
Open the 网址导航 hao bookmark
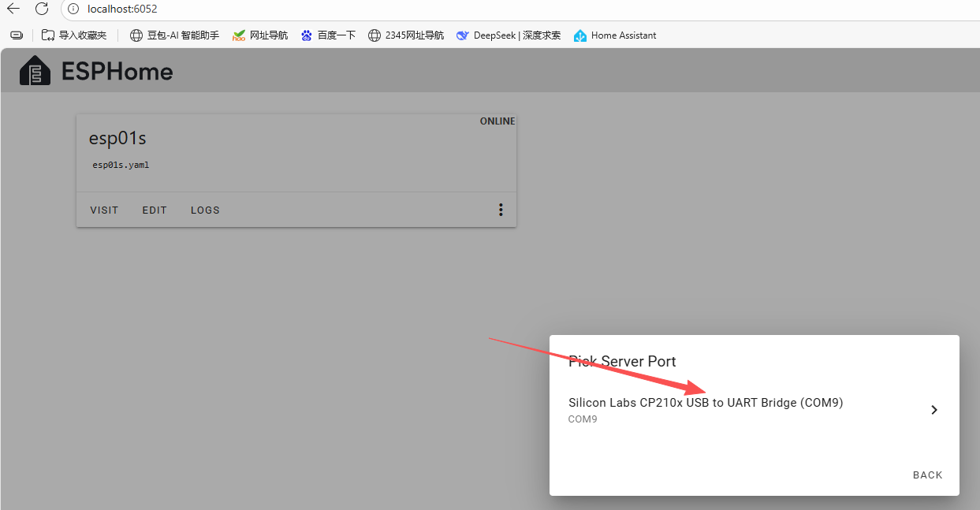point(260,35)
